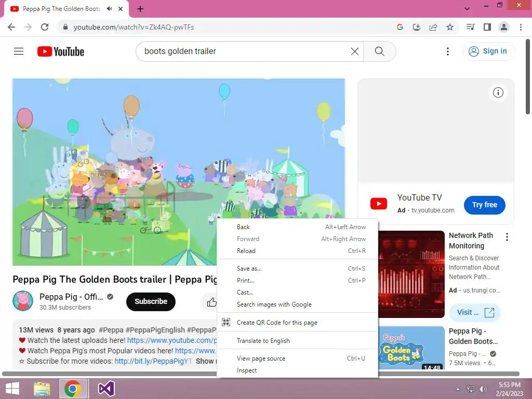Image resolution: width=532 pixels, height=399 pixels.
Task: Click the YouTube logo
Action: [61, 51]
